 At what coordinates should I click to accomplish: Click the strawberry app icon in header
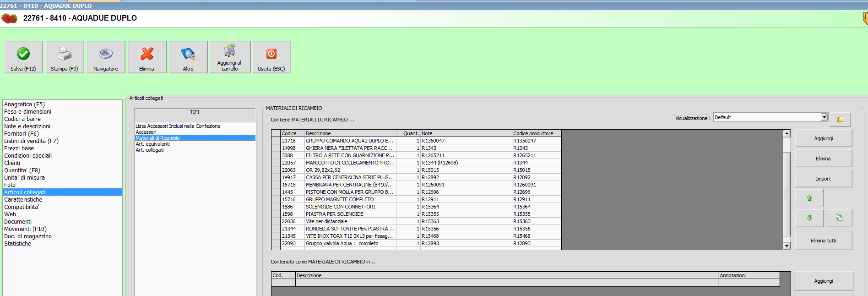coord(10,18)
